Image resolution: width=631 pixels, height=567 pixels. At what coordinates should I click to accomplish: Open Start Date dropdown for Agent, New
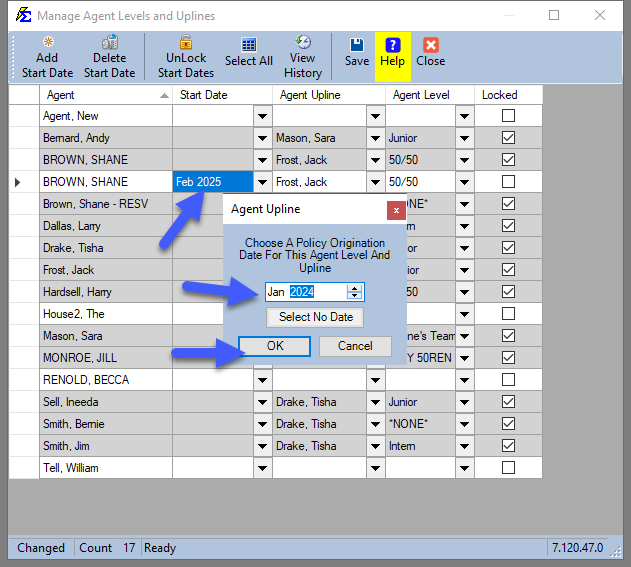[x=263, y=116]
